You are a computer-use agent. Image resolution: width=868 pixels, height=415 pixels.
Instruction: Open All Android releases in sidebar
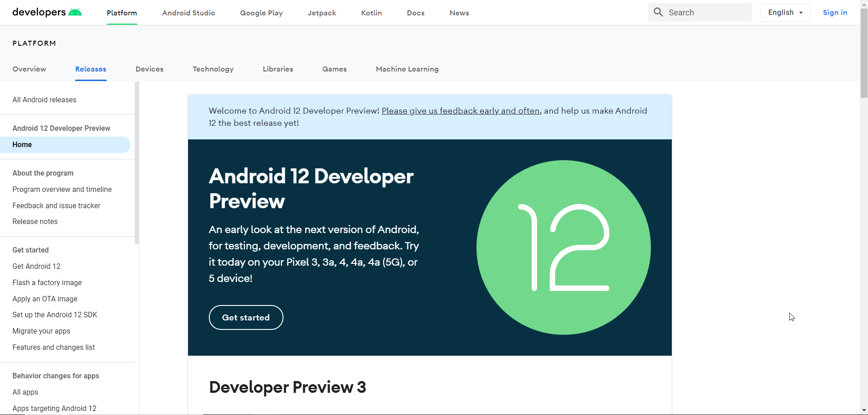click(44, 100)
